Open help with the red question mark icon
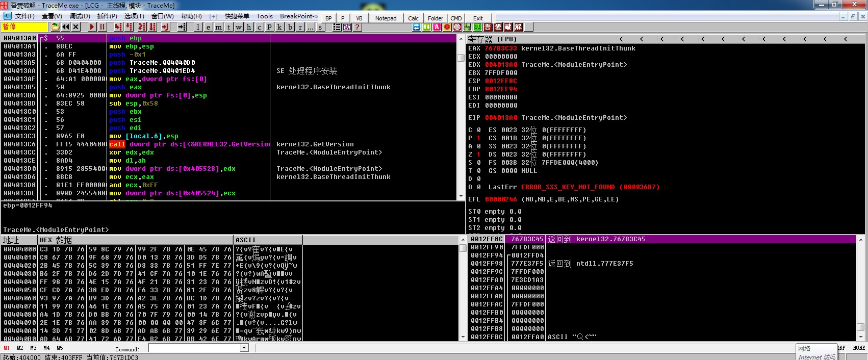The width and height of the screenshot is (868, 360). (x=358, y=27)
